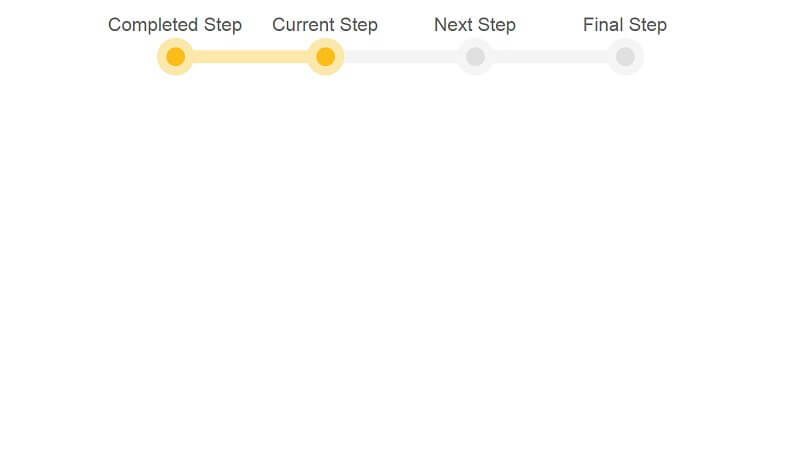The image size is (800, 449).
Task: Click the gray connector between Next and Final
Action: pos(550,57)
